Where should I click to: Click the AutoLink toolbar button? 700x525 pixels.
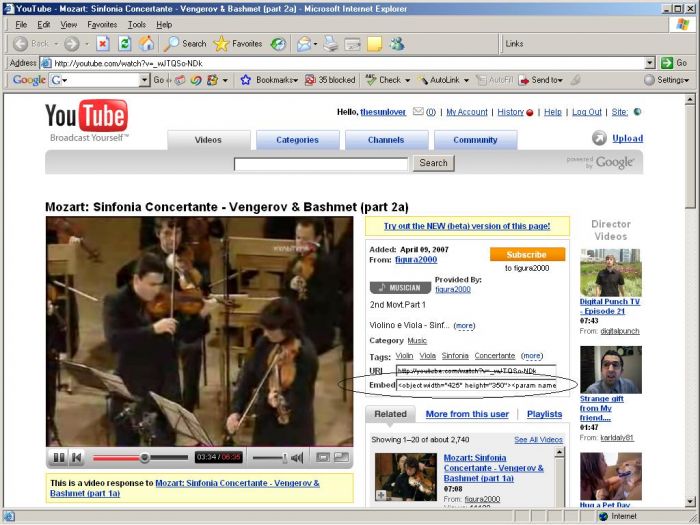point(438,80)
